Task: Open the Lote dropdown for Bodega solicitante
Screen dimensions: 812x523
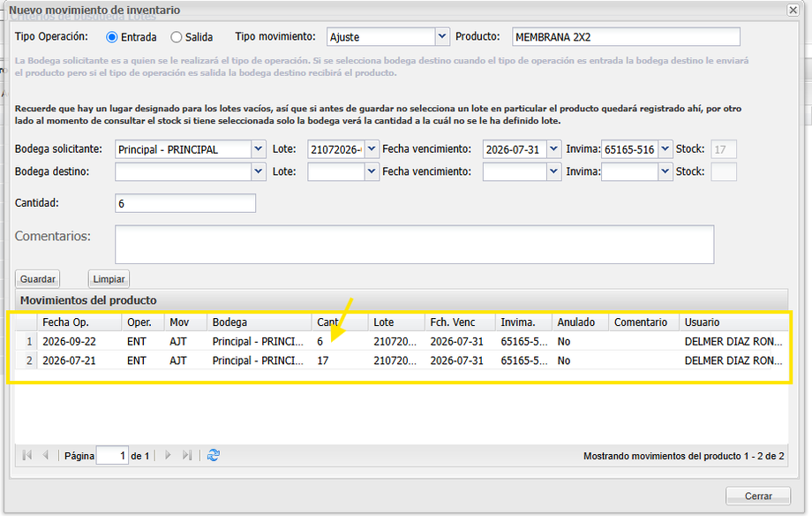Action: click(x=372, y=149)
